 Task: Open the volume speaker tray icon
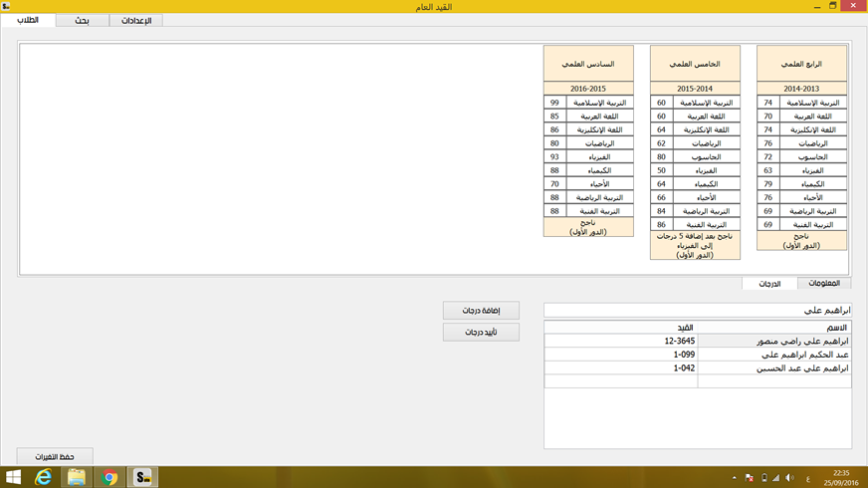(789, 478)
